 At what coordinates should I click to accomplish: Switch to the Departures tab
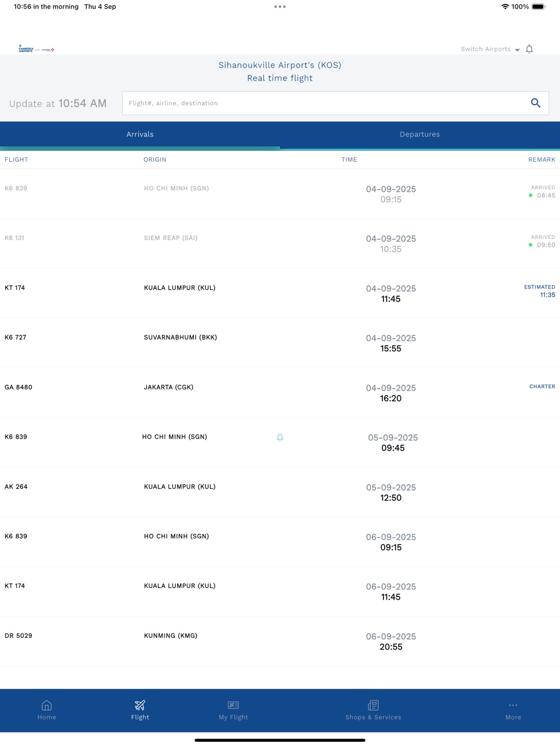point(420,135)
